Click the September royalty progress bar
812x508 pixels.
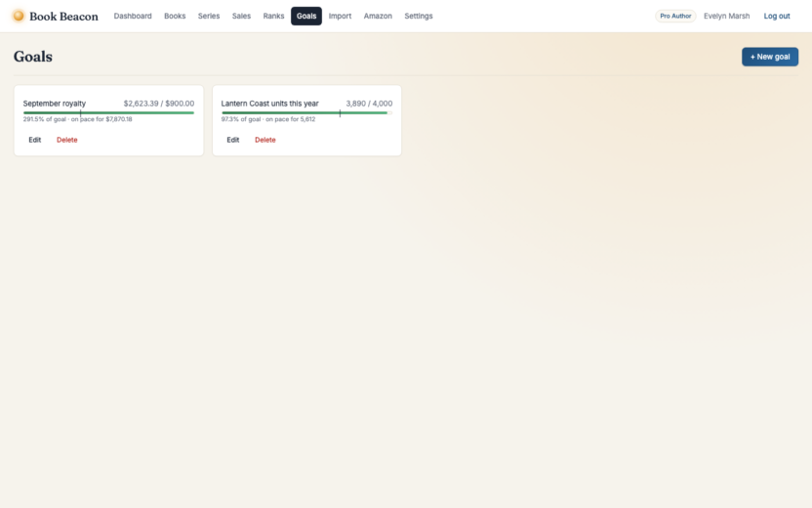tap(108, 112)
